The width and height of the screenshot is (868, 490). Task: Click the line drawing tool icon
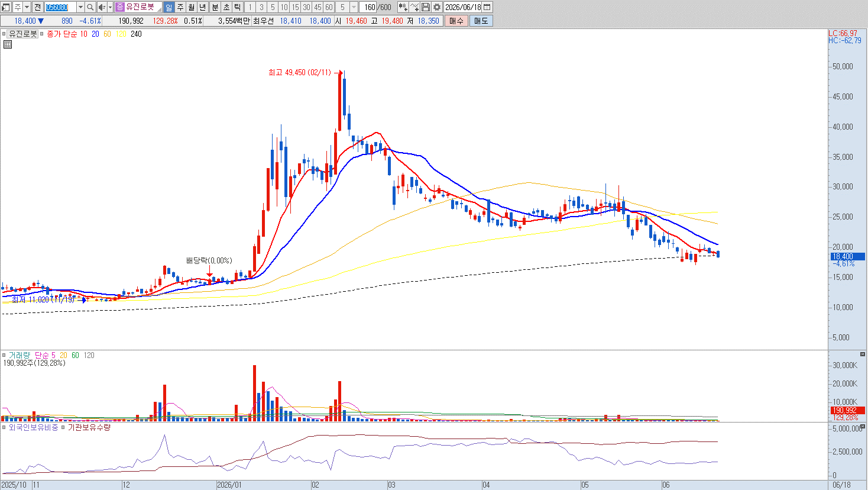414,7
